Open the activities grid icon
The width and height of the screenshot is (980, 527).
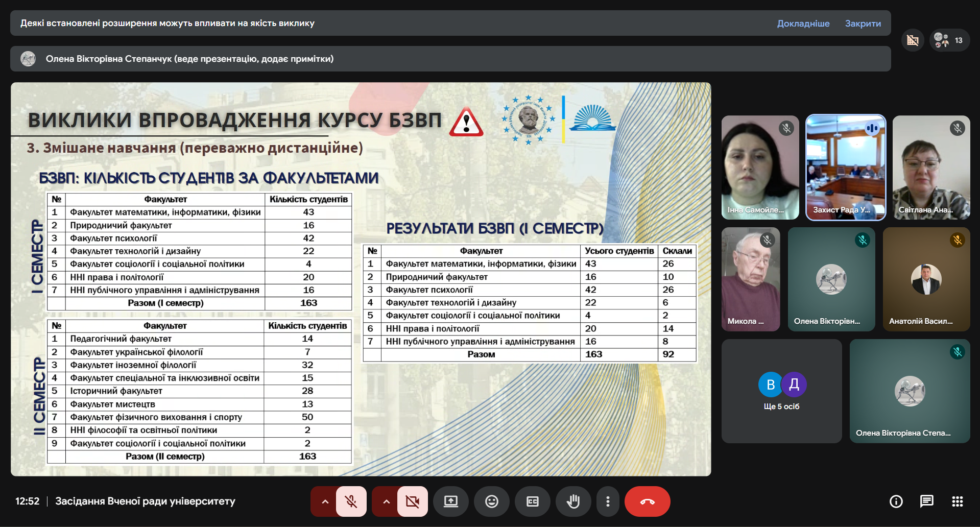(957, 501)
